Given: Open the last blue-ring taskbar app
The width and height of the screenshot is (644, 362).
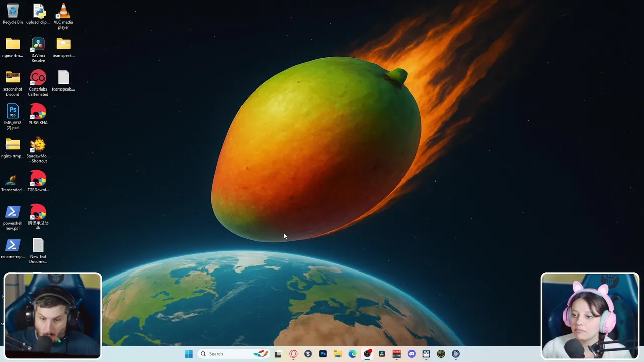Looking at the screenshot, I should [456, 354].
